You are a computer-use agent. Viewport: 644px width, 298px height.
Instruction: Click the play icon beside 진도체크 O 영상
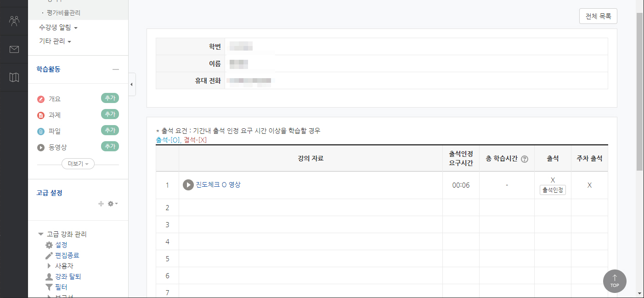pos(188,185)
